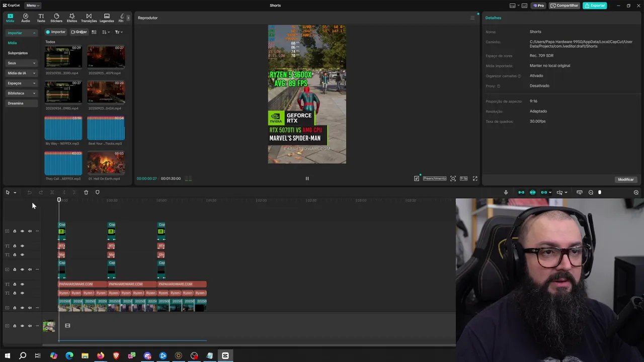This screenshot has width=644, height=362.
Task: Hide the top video track
Action: [x=22, y=231]
